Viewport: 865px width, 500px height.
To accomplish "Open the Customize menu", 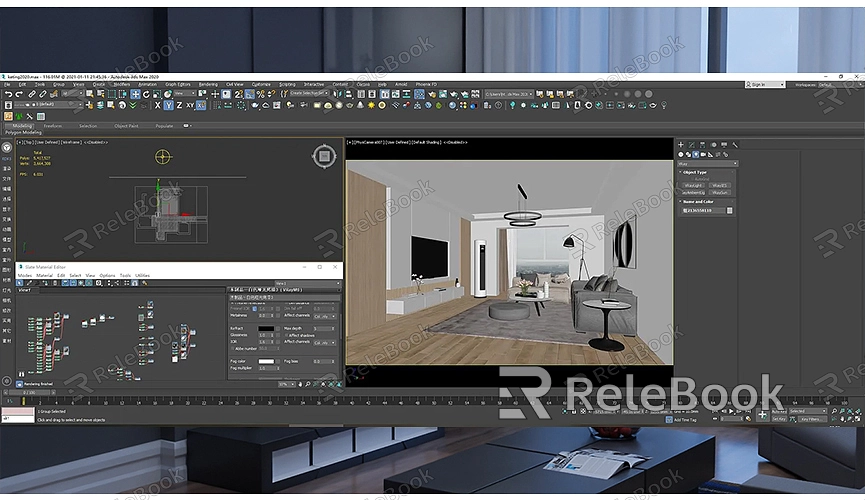I will [x=261, y=84].
